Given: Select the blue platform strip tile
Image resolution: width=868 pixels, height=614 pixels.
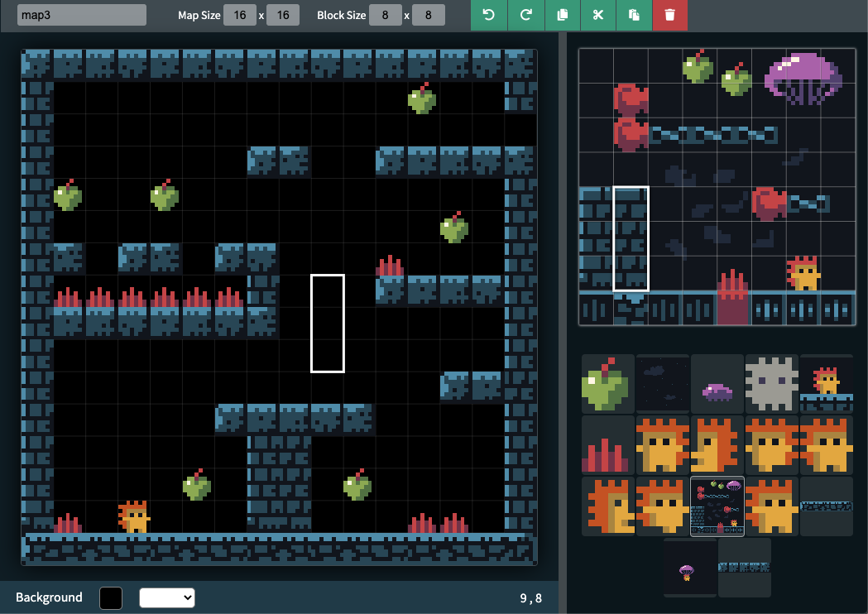Looking at the screenshot, I should click(x=825, y=506).
